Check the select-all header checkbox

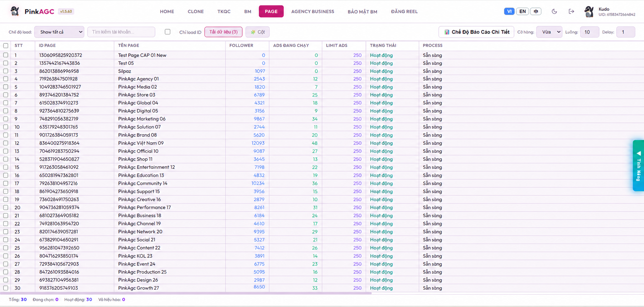tap(6, 45)
